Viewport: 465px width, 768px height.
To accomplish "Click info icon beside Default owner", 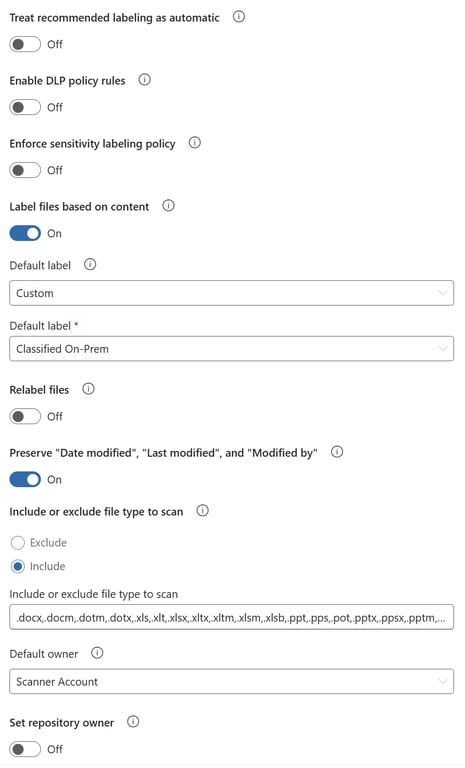I will [x=97, y=653].
